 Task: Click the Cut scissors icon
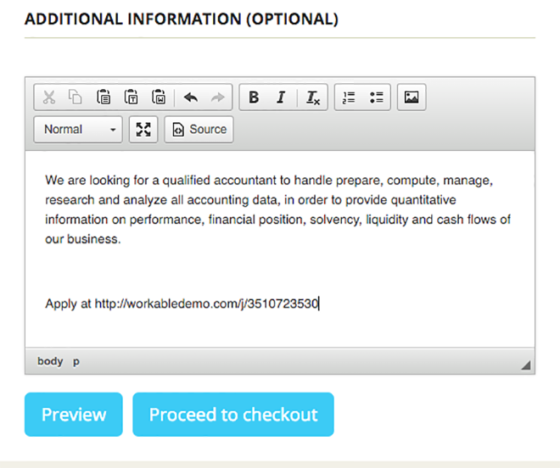(49, 97)
